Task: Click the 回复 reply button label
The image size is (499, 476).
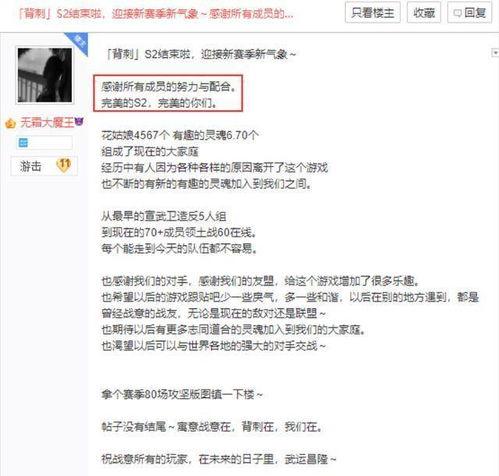Action: [x=475, y=13]
